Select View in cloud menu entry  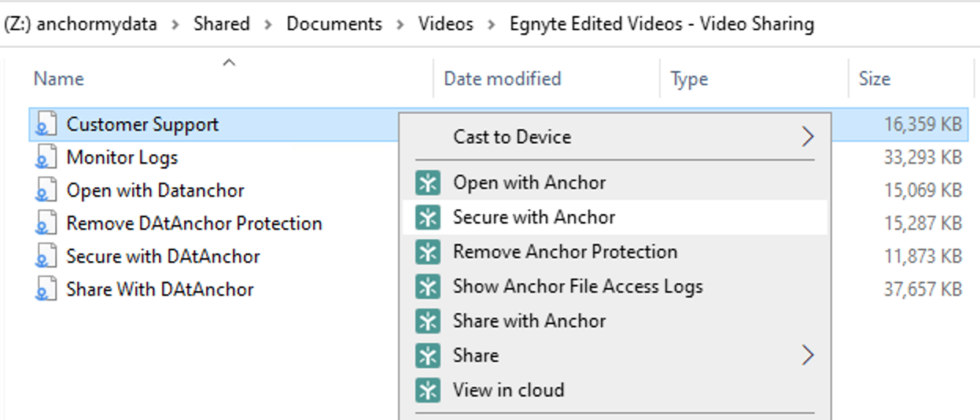coord(508,390)
